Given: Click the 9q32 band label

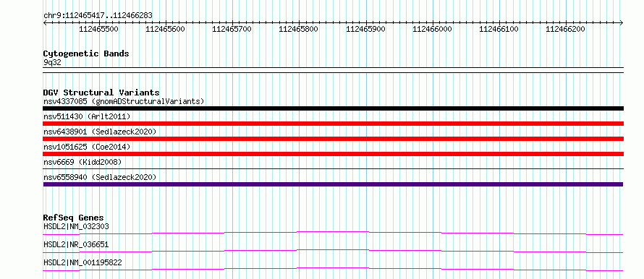Looking at the screenshot, I should (x=52, y=63).
